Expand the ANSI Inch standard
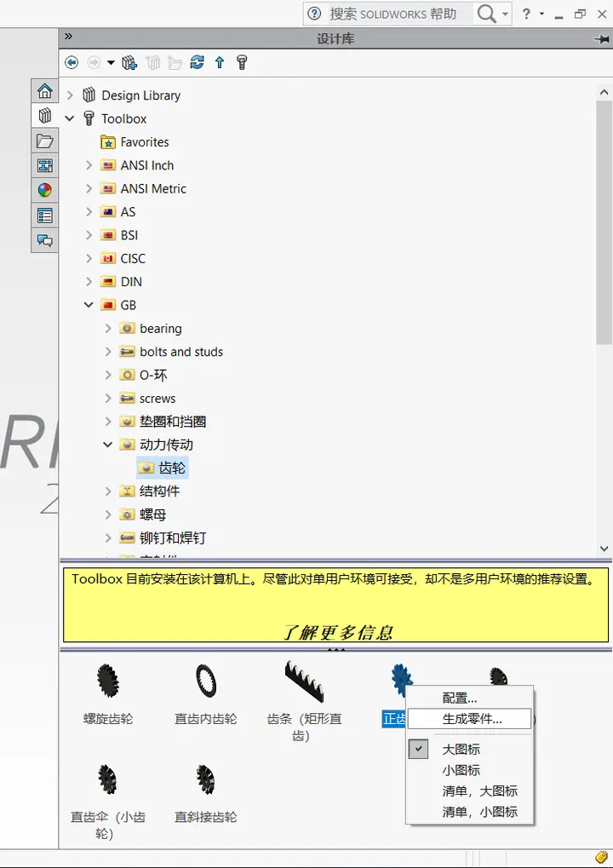Viewport: 613px width, 868px height. [89, 165]
